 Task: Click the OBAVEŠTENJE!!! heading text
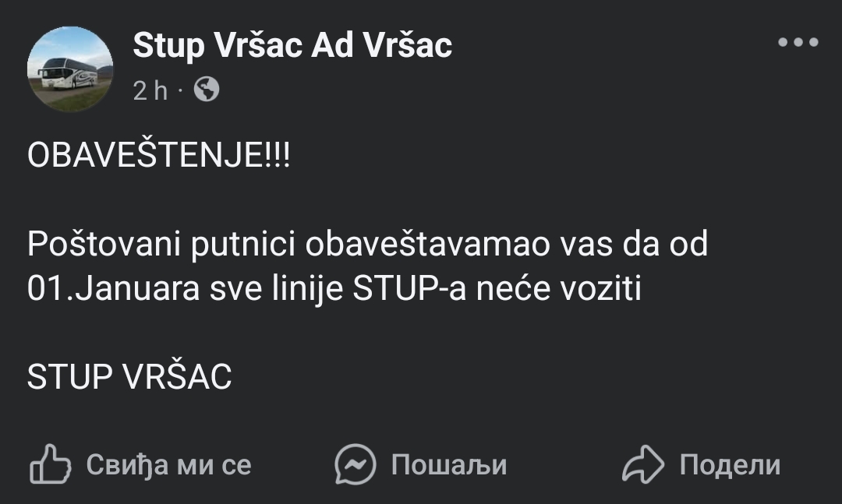pos(158,156)
